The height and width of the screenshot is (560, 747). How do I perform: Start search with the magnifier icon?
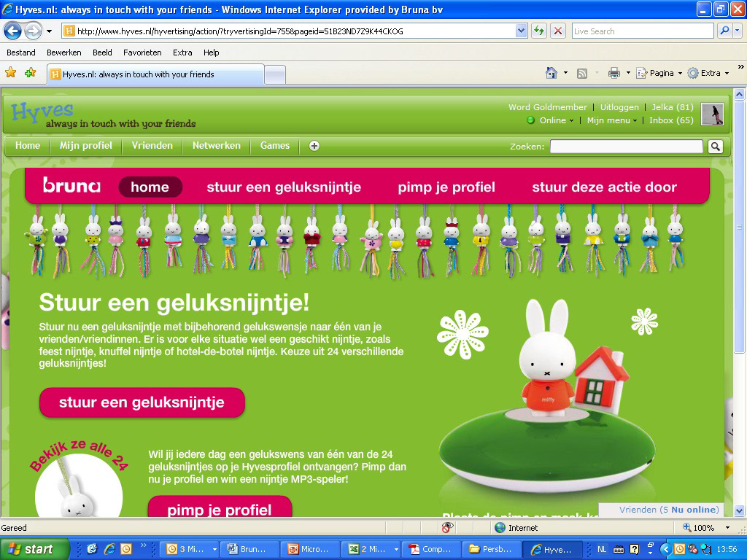pos(724,31)
